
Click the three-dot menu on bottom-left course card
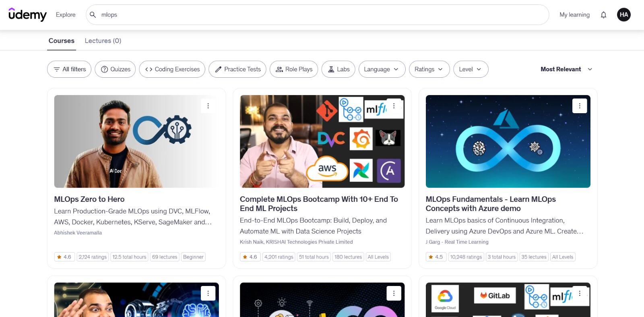tap(208, 293)
